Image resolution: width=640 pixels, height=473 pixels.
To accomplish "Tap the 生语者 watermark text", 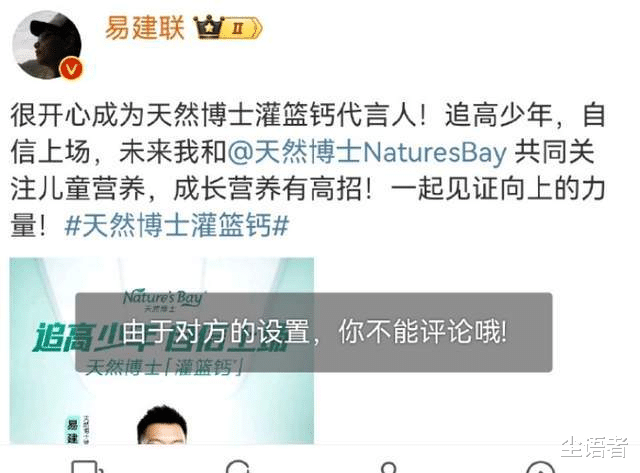I will [x=594, y=447].
